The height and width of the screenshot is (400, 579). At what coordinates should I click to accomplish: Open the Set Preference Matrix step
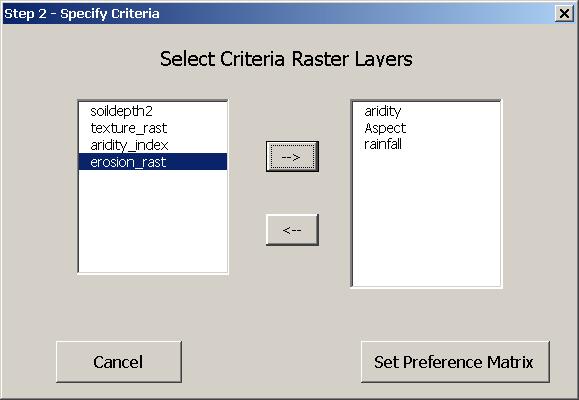(455, 362)
